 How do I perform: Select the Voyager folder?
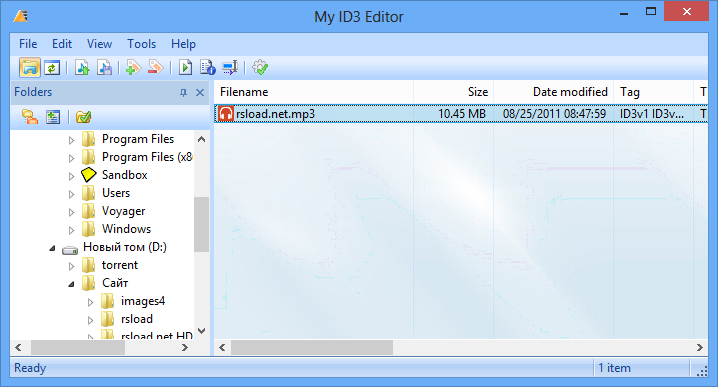pyautogui.click(x=123, y=211)
